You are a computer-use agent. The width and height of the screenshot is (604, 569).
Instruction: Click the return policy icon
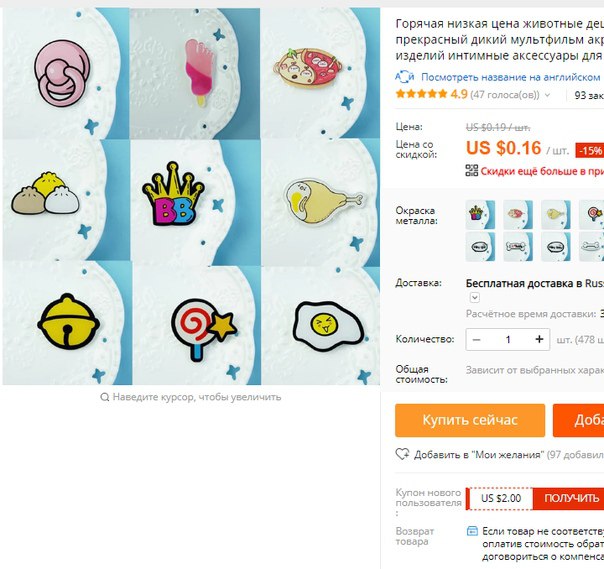[472, 531]
